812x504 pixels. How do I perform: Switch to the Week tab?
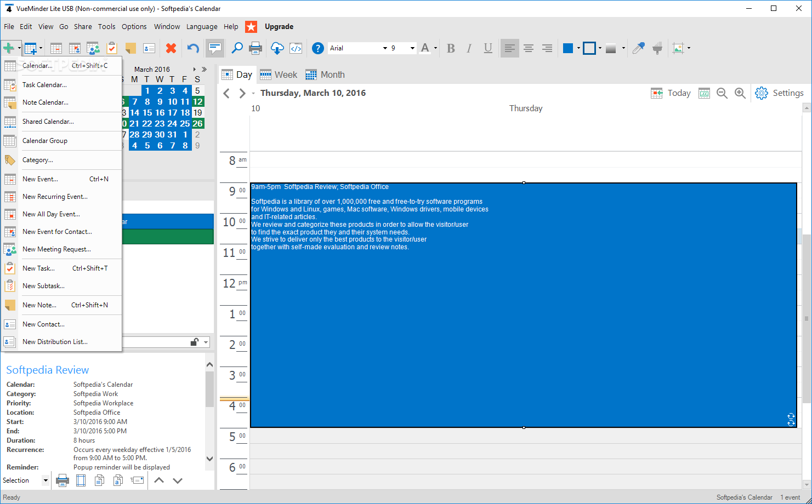(x=279, y=75)
